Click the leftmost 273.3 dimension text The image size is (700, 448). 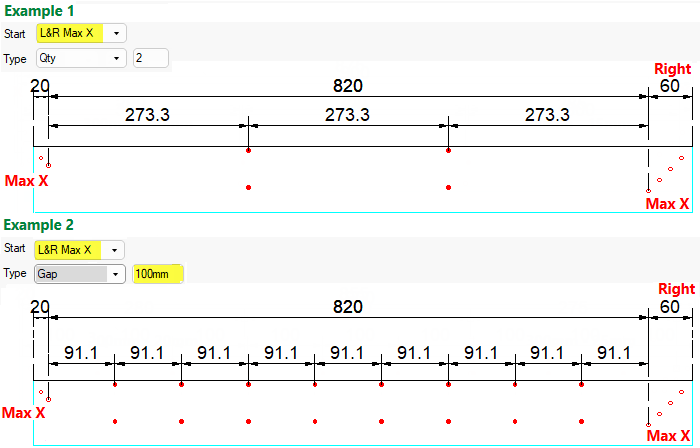click(147, 115)
